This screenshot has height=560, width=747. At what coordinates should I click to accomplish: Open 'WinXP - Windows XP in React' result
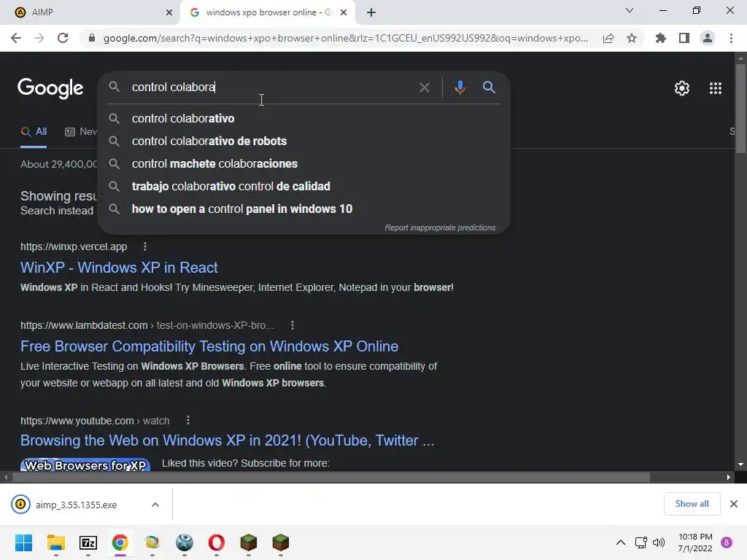click(x=119, y=268)
